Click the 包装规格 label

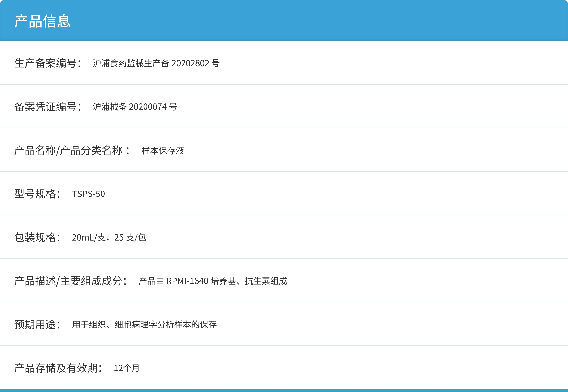pos(37,237)
